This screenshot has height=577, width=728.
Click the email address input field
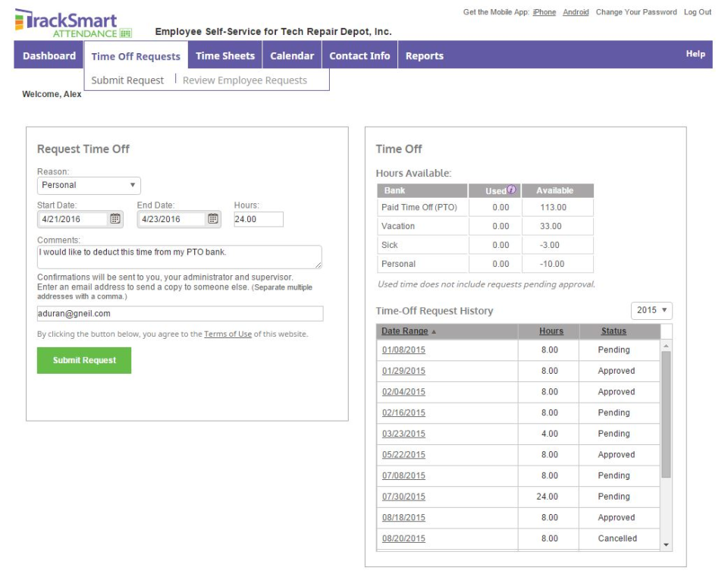pos(180,313)
